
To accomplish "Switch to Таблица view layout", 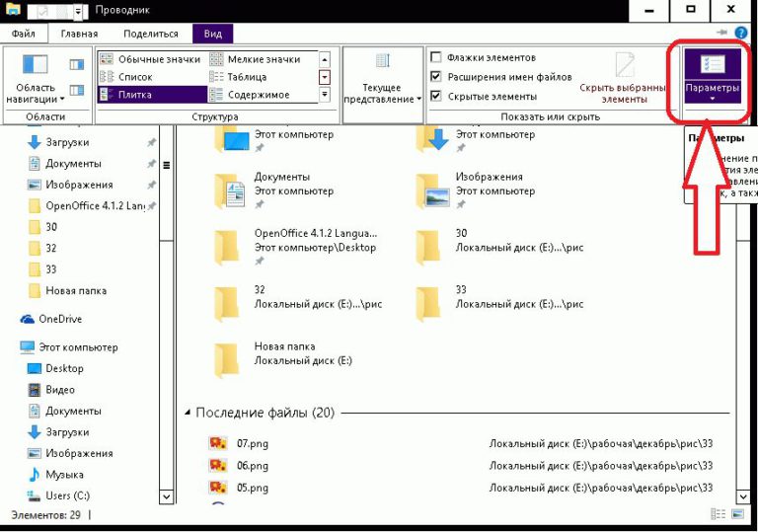I will pos(238,77).
